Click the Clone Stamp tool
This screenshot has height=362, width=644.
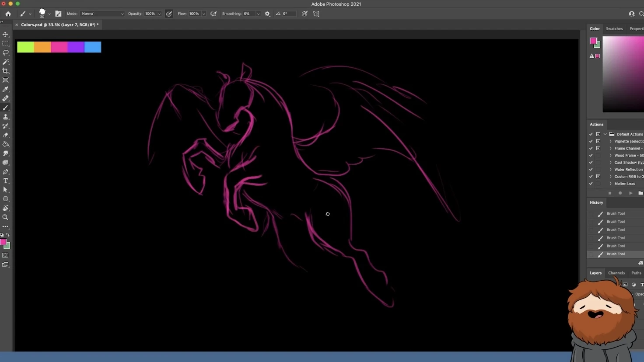click(x=6, y=117)
